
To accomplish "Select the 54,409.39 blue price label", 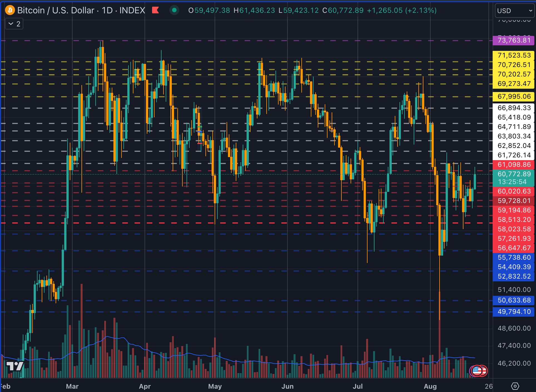I will point(513,267).
